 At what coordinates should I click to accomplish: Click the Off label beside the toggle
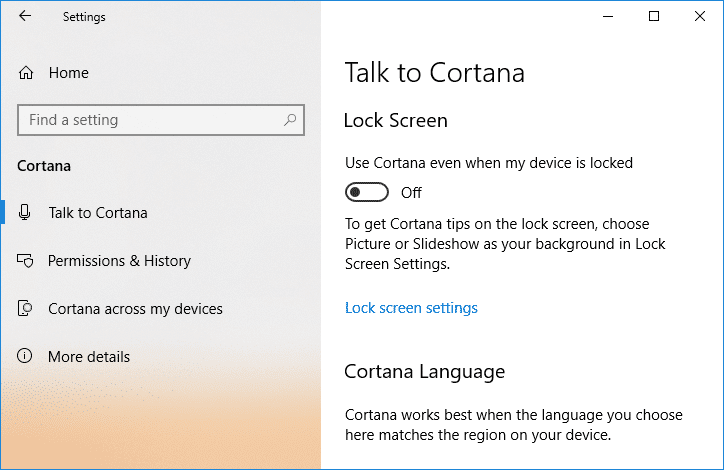tap(411, 193)
